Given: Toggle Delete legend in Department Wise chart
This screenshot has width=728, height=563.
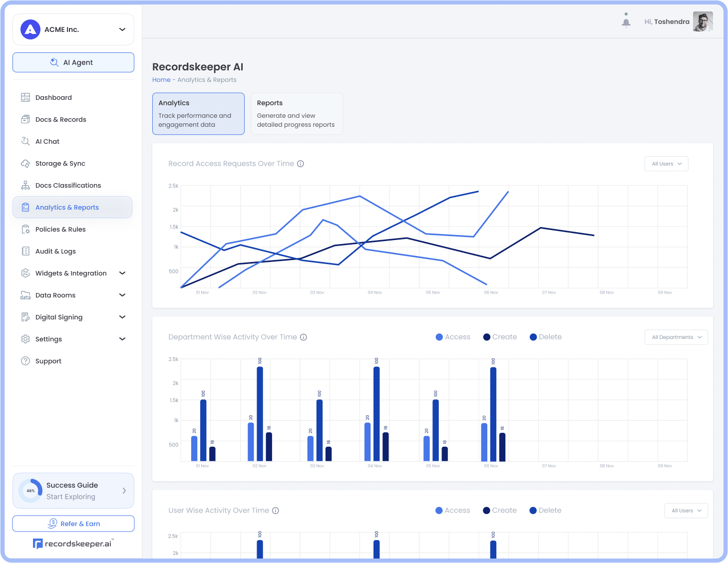Looking at the screenshot, I should pos(546,337).
